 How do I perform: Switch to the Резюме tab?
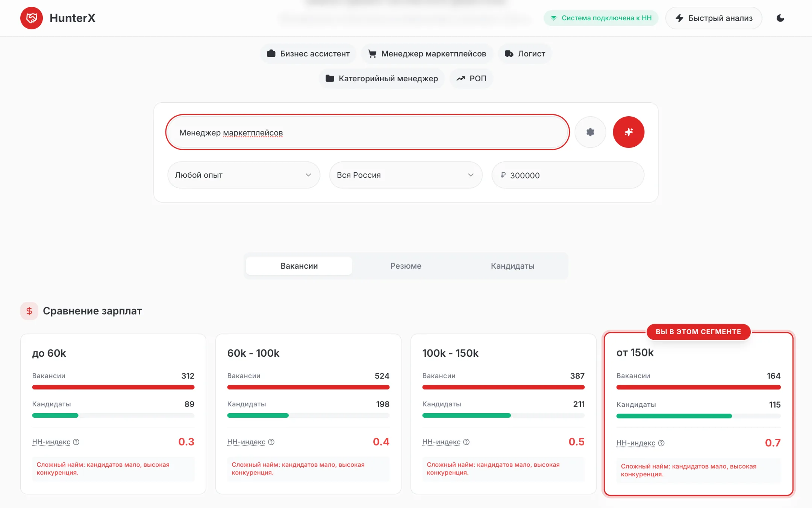tap(406, 266)
